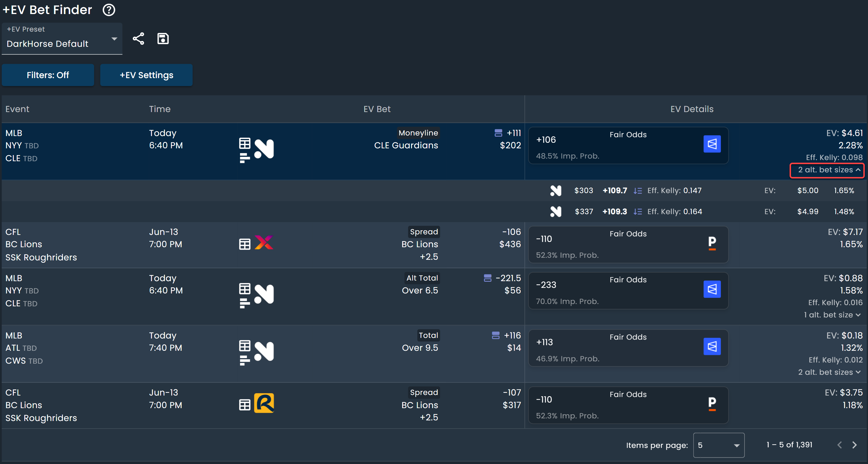Click the blue exchange icon in +113 Fair Odds box
Viewport: 868px width, 464px height.
point(712,347)
